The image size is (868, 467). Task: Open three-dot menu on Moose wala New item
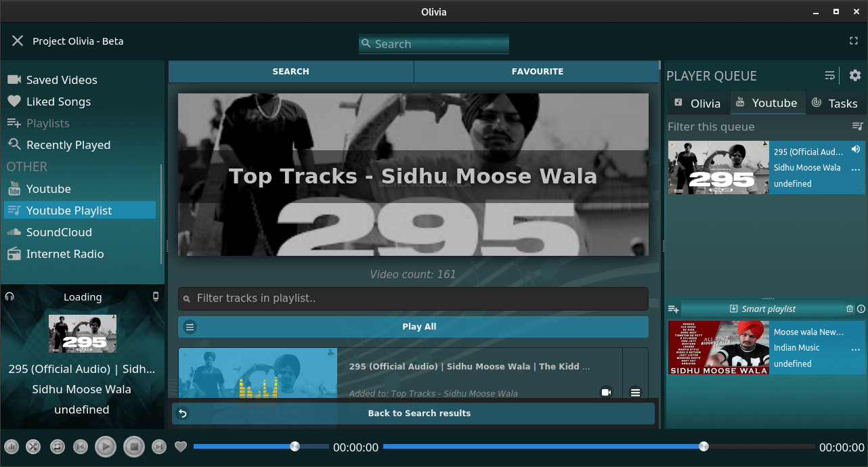click(x=856, y=349)
